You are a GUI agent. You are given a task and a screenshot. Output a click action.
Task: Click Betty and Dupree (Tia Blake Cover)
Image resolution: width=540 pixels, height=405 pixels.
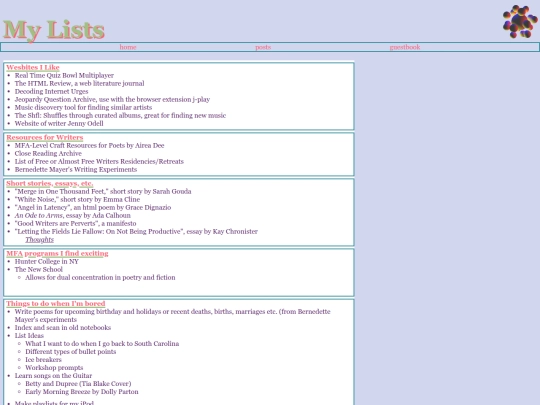click(78, 383)
